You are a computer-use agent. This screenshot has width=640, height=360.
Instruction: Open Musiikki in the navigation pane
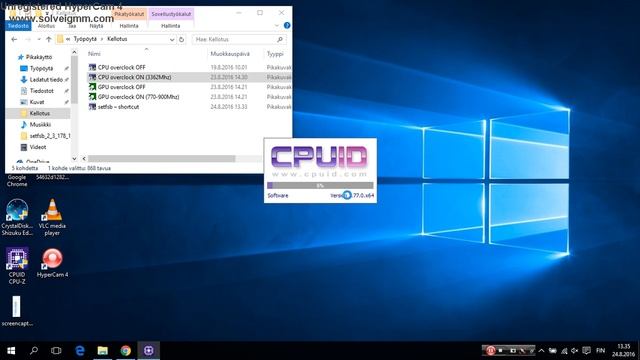40,124
